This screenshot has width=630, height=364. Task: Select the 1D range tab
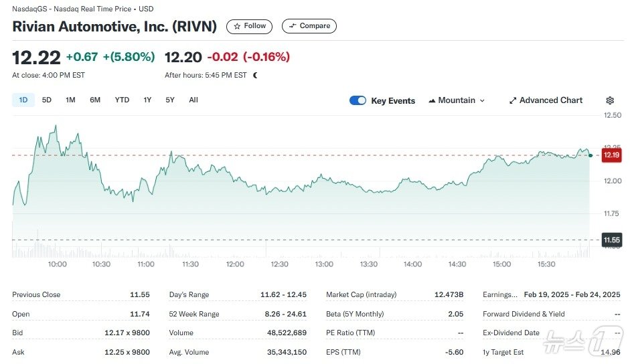23,100
